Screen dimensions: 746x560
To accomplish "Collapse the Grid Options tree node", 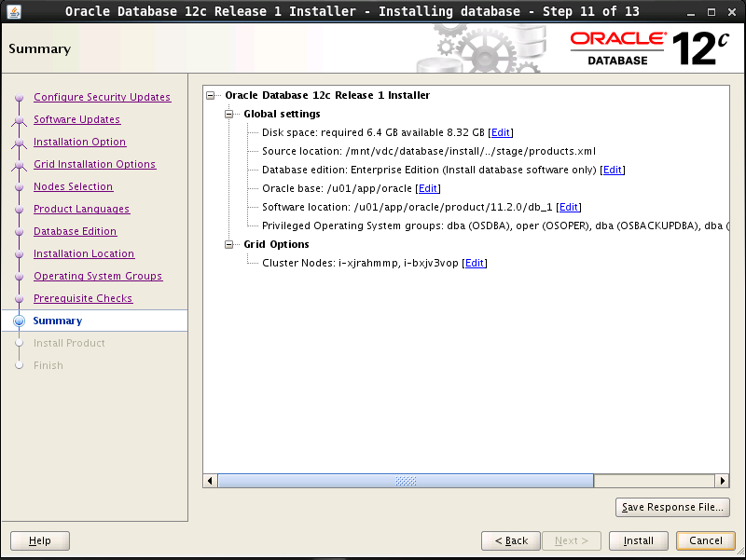I will (231, 244).
